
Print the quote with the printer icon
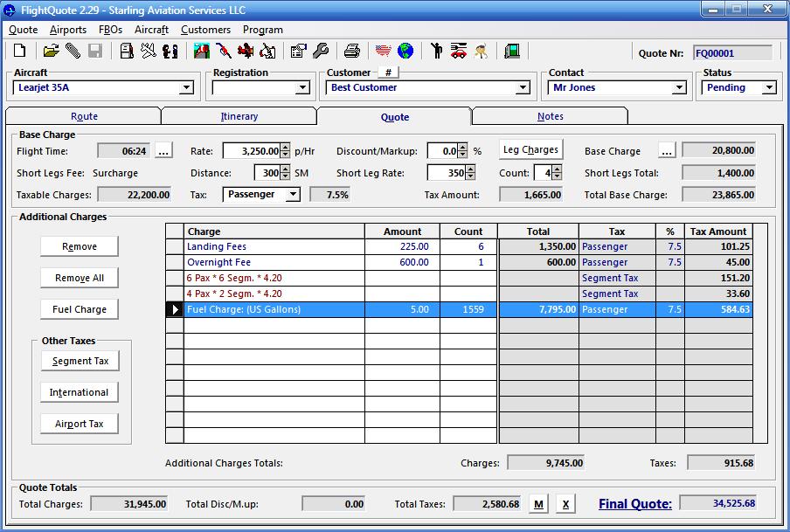[x=351, y=52]
